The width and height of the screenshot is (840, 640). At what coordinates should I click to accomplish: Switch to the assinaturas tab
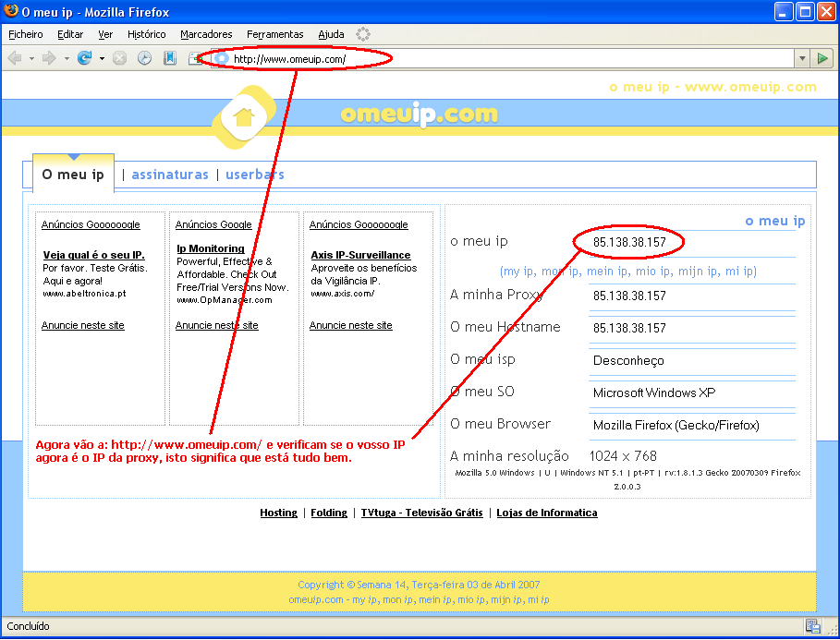coord(170,175)
